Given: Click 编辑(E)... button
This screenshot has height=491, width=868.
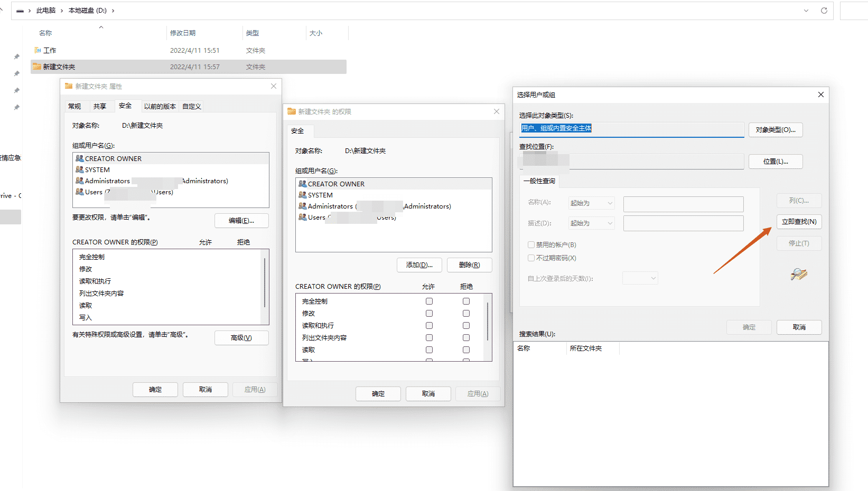Looking at the screenshot, I should [241, 221].
